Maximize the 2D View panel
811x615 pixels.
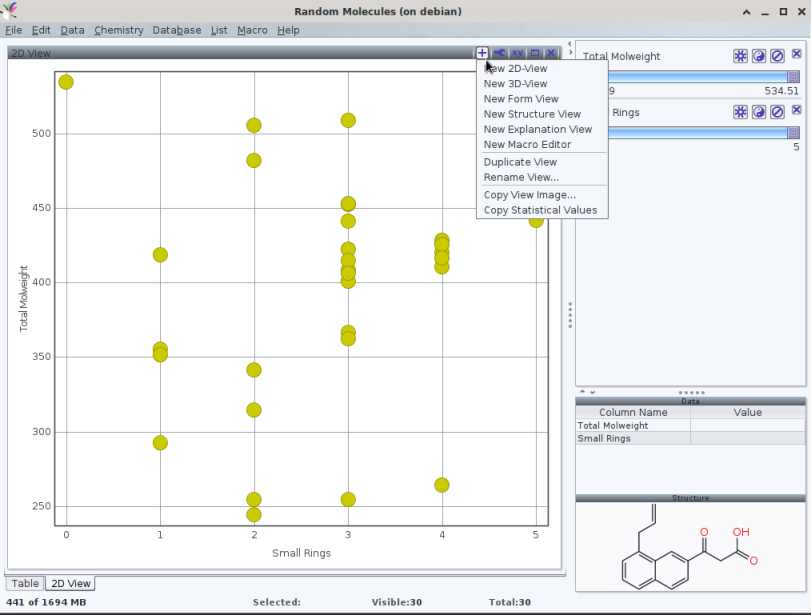click(x=534, y=53)
